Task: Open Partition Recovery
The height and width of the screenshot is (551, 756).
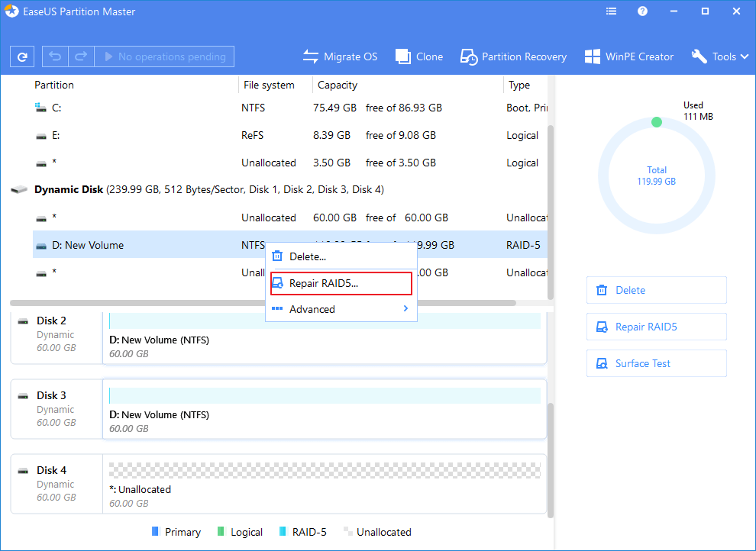Action: (x=513, y=56)
